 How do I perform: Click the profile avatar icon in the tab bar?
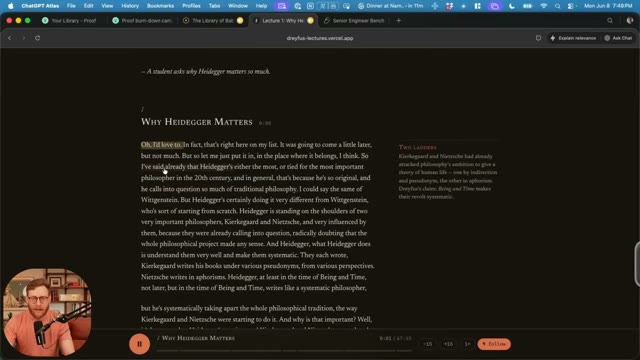coord(630,20)
